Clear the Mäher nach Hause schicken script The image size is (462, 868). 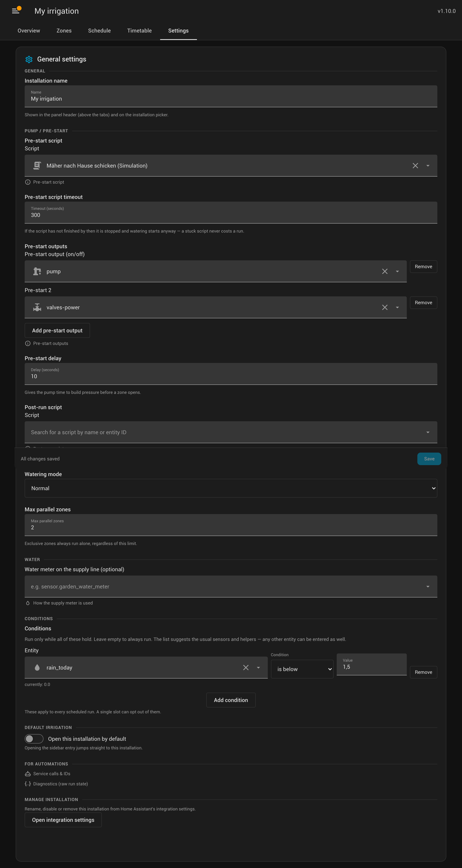(x=415, y=166)
